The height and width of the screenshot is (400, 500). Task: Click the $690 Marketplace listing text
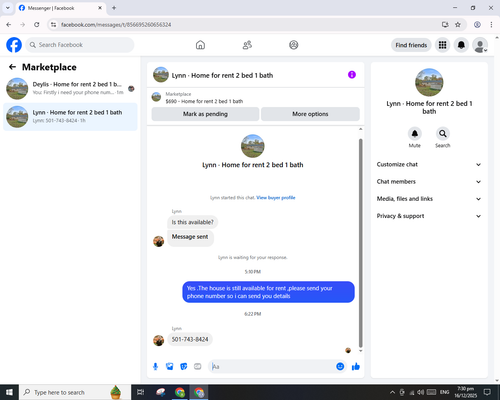pos(204,101)
